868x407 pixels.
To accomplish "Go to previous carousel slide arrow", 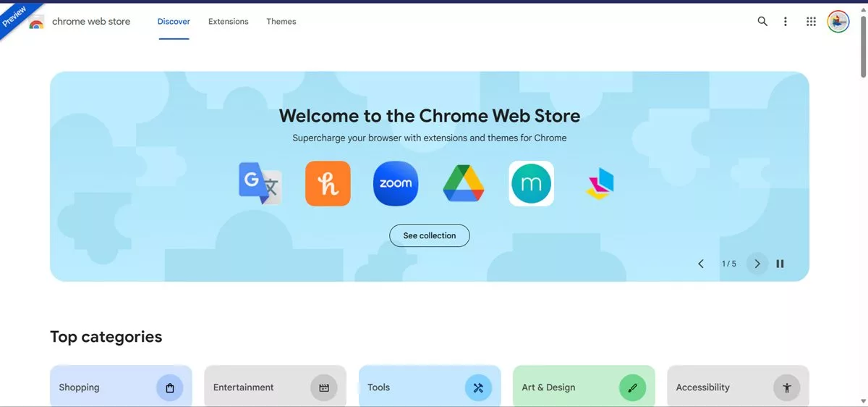I will click(701, 264).
